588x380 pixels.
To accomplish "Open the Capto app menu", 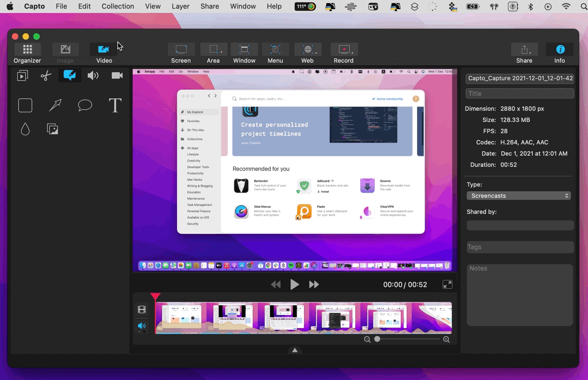I will (x=34, y=6).
